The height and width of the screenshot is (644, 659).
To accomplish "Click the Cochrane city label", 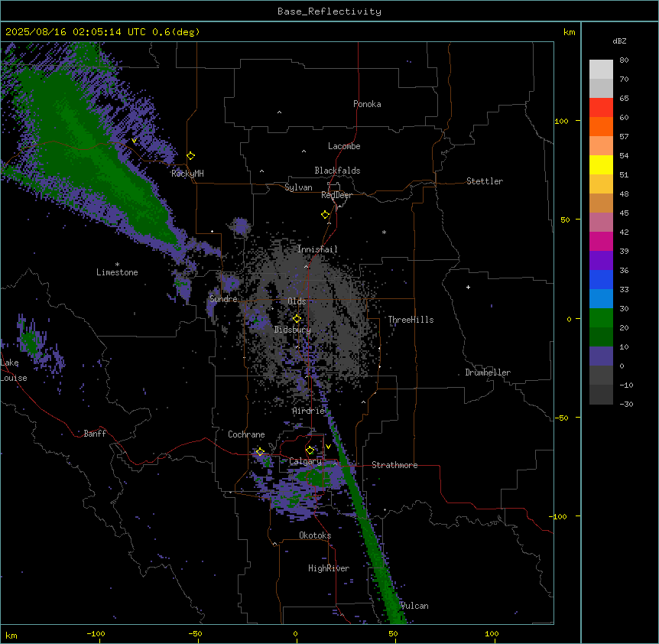I will pyautogui.click(x=246, y=434).
